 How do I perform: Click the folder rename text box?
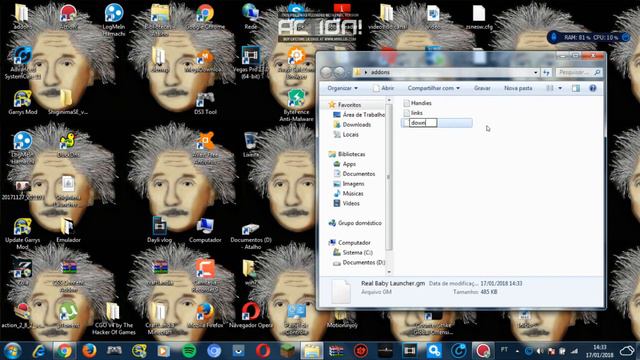tap(423, 123)
